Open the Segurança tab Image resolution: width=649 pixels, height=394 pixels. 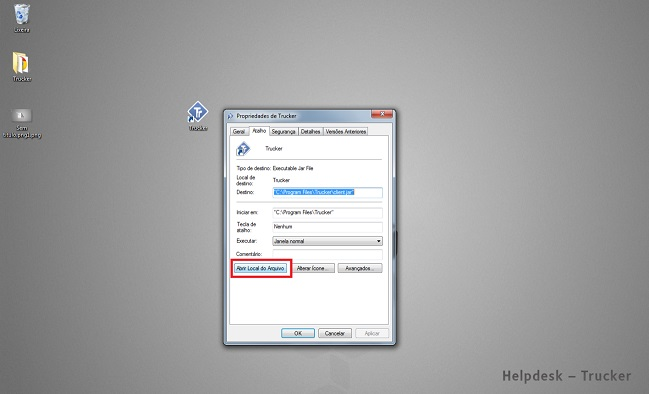[x=284, y=131]
